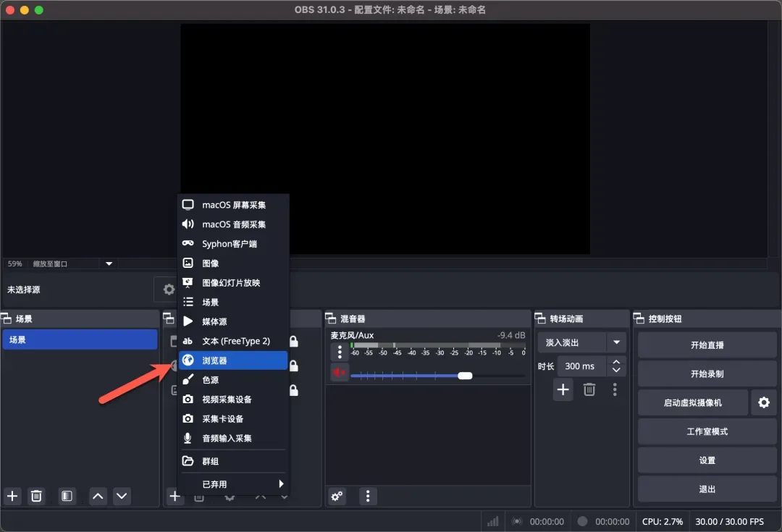
Task: Toggle lock on the middle source row
Action: click(x=294, y=366)
